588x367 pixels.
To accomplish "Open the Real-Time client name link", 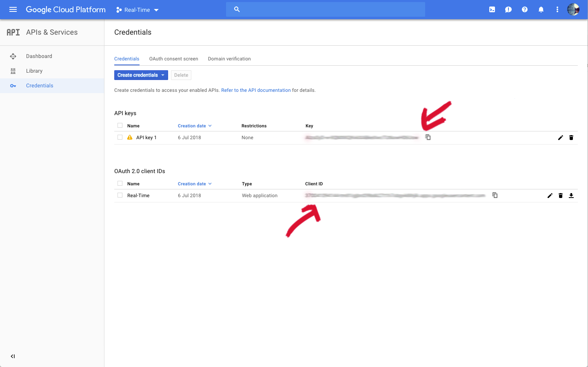I will click(138, 196).
